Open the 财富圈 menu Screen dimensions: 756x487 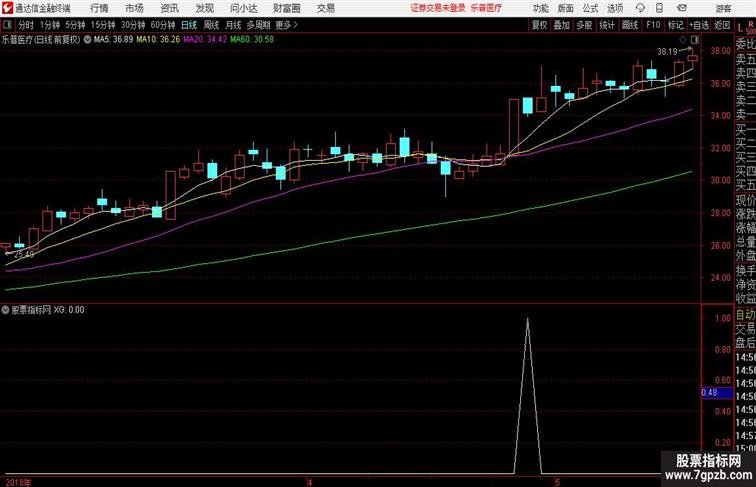click(286, 8)
